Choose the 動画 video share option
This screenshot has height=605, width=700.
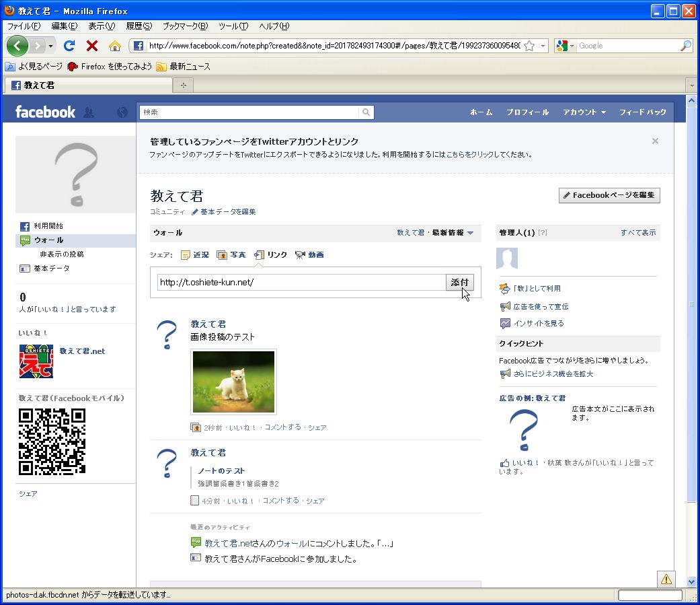tap(309, 254)
